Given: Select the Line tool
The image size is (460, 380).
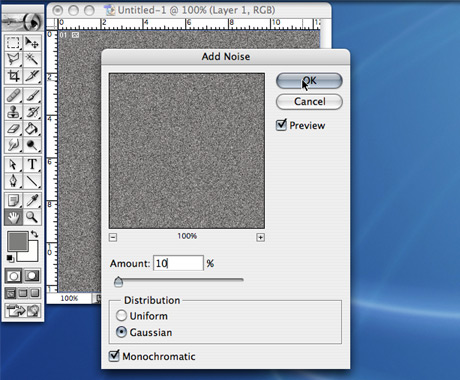Looking at the screenshot, I should (x=32, y=181).
